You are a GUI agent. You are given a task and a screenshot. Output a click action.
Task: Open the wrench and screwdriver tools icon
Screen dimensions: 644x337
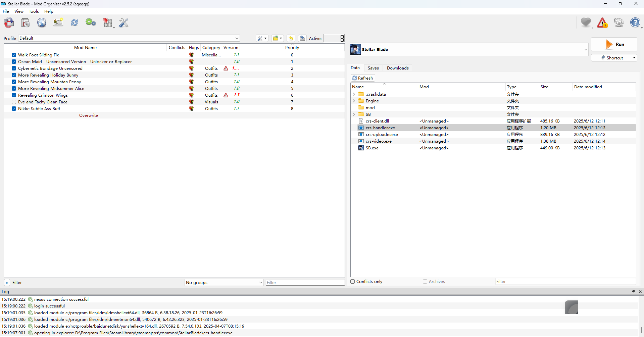pos(123,22)
